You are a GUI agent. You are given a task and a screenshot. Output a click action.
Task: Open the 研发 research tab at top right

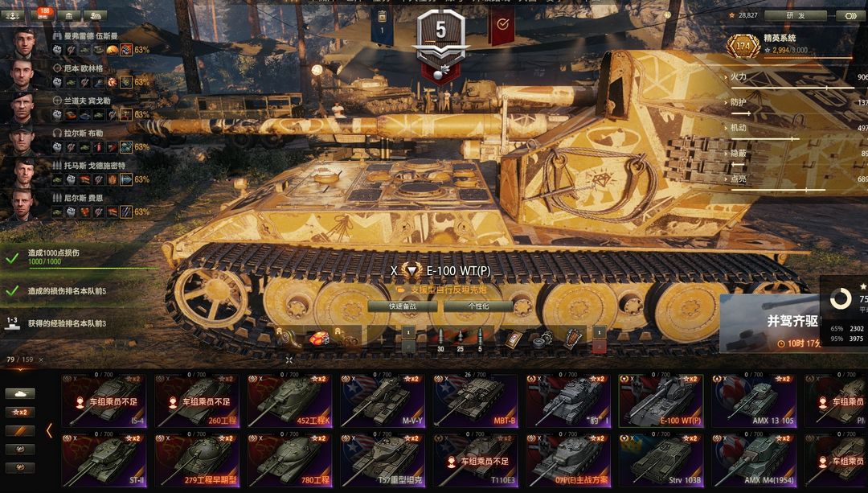(x=796, y=15)
